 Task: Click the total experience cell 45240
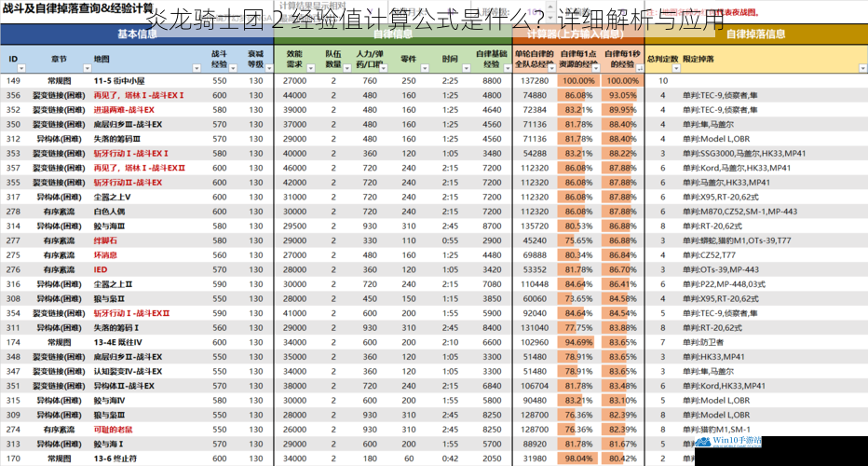pyautogui.click(x=535, y=240)
